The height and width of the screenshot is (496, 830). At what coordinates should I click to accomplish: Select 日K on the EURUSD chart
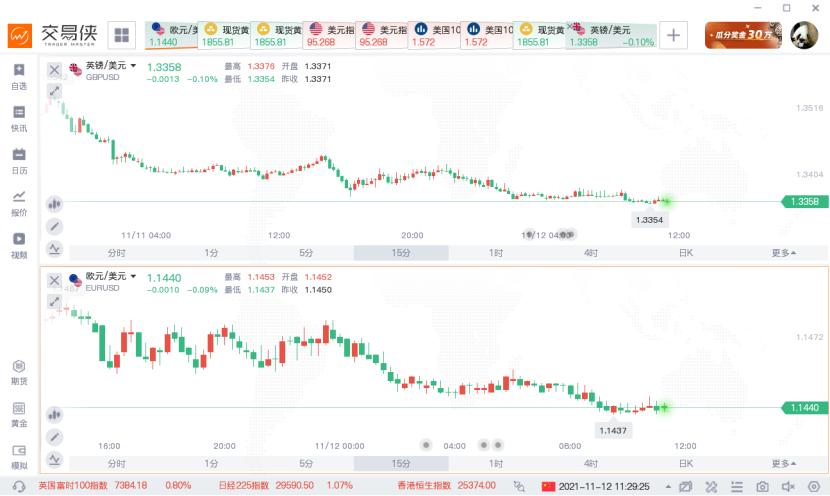click(x=685, y=464)
